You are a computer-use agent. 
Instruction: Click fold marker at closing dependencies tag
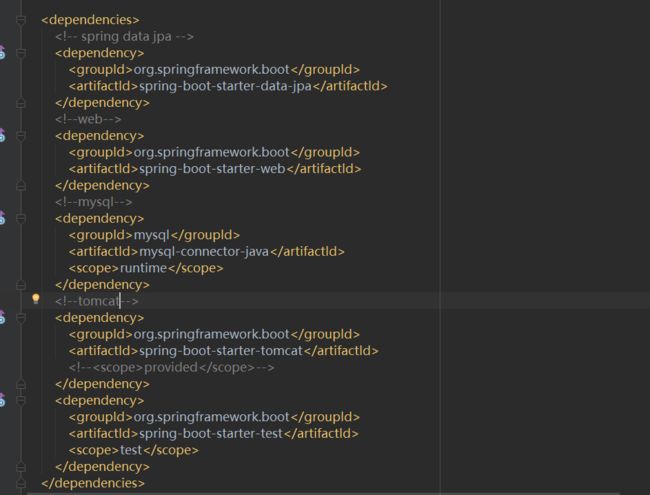click(x=21, y=483)
